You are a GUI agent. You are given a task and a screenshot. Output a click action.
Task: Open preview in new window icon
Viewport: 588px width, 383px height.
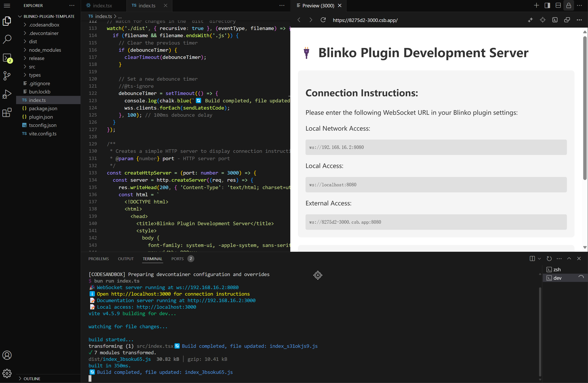[x=567, y=20]
